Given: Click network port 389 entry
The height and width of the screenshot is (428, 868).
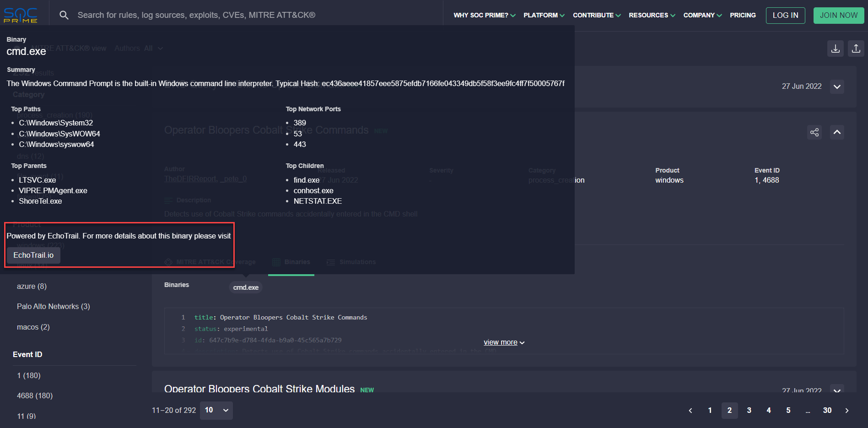Looking at the screenshot, I should [x=300, y=123].
